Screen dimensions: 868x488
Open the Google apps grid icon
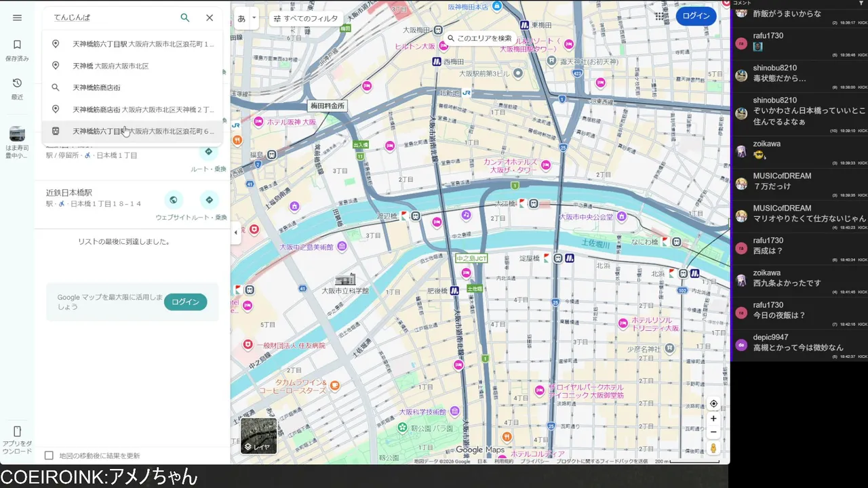(x=660, y=16)
